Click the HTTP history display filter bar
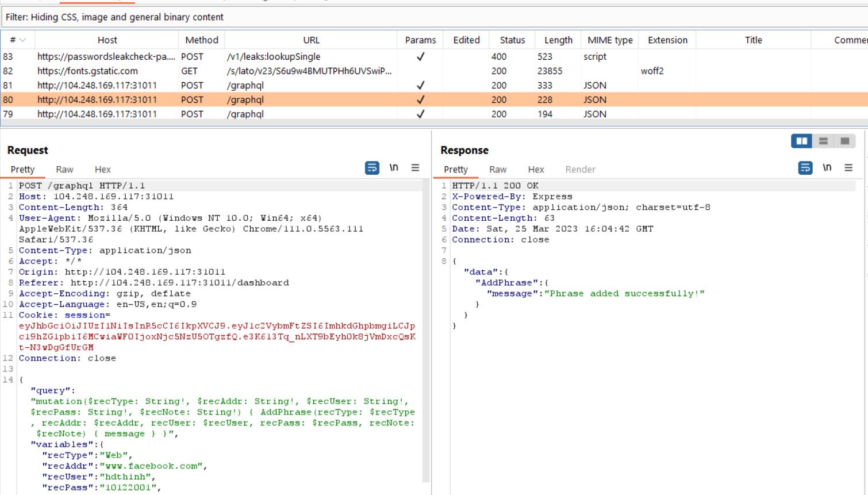 230,17
